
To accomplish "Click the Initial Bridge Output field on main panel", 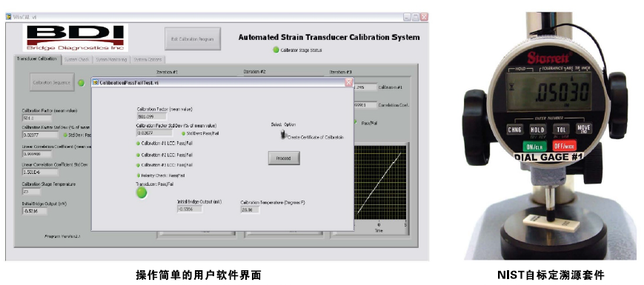I will coord(35,211).
